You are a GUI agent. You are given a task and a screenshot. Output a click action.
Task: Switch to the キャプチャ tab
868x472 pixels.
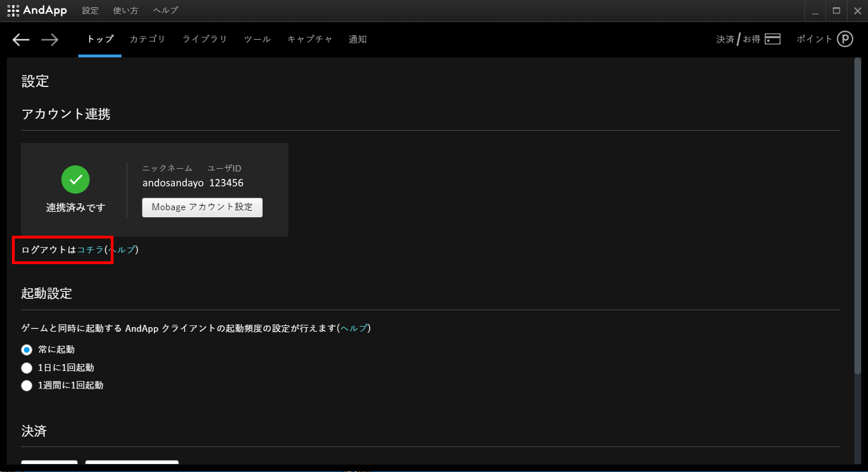click(309, 39)
